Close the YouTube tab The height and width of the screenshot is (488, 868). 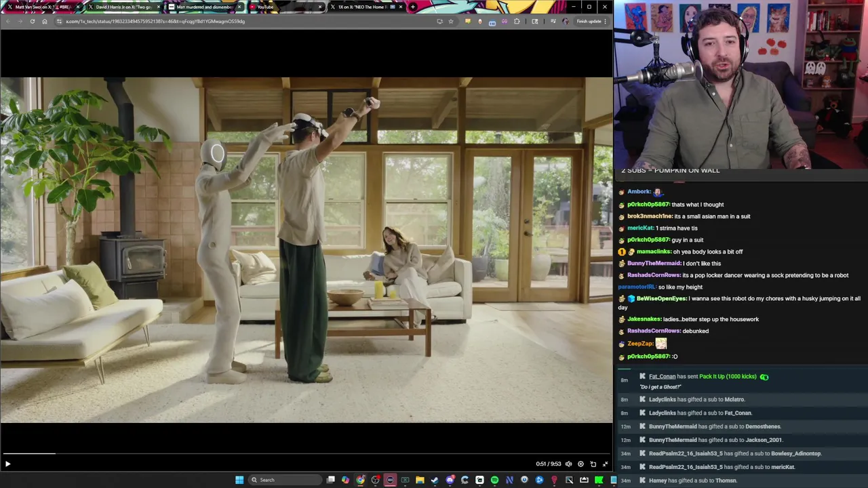click(320, 7)
